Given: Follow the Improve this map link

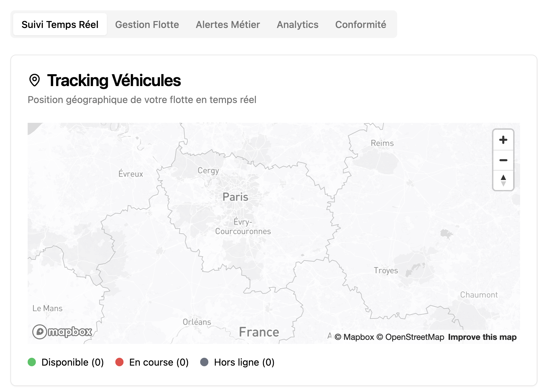Looking at the screenshot, I should point(482,337).
